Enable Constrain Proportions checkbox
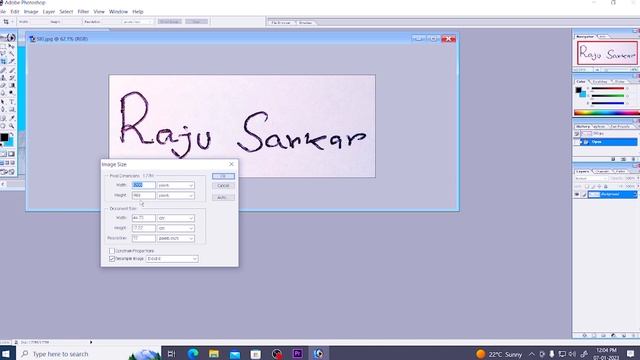The height and width of the screenshot is (360, 640). (112, 251)
